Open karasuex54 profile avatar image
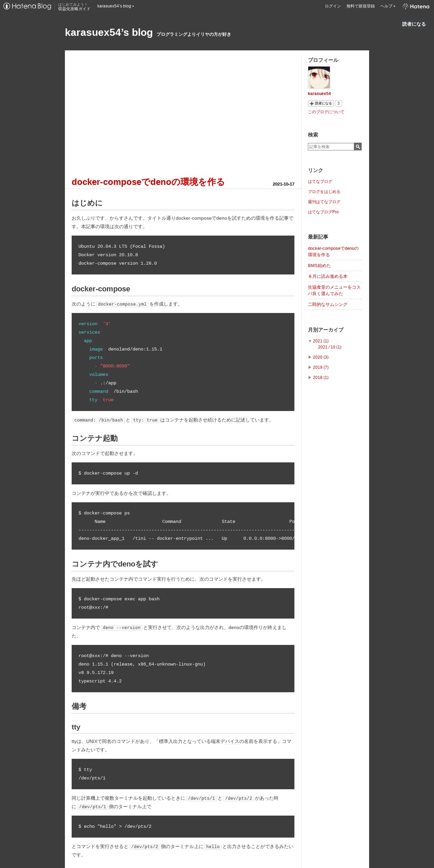Screen dimensions: 434x868 point(319,77)
